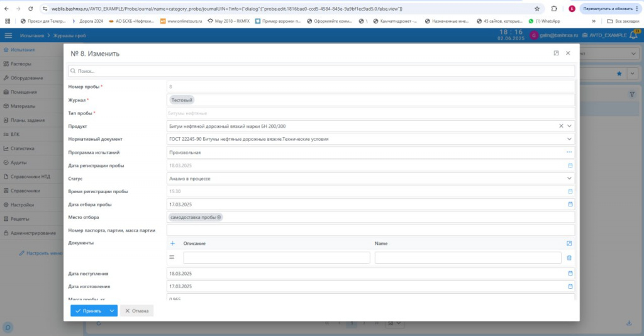Screen dimensions: 644x336
Task: Open Материалы in the sidebar
Action: coord(23,106)
